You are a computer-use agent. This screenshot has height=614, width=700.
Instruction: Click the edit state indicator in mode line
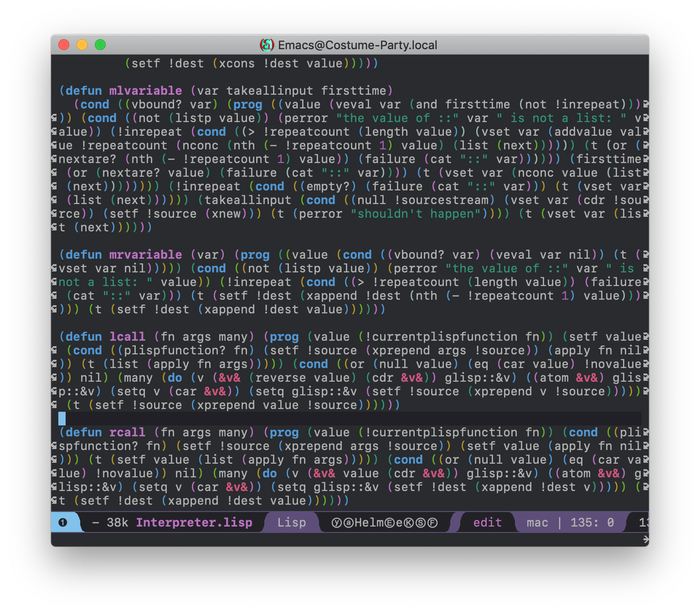click(x=487, y=522)
